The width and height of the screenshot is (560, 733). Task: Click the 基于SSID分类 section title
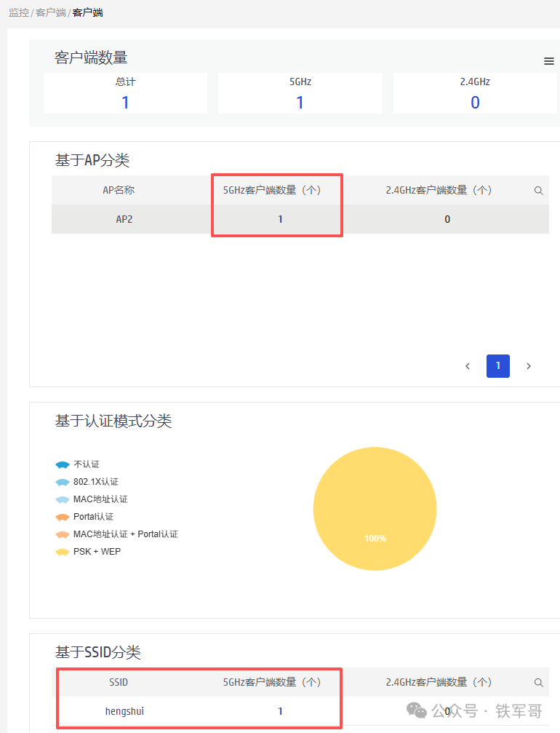point(98,652)
